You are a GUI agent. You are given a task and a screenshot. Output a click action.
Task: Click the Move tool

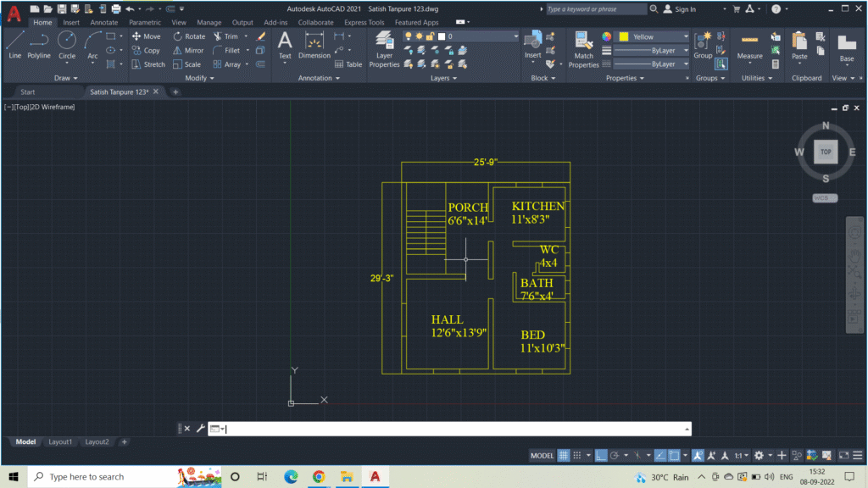pyautogui.click(x=146, y=36)
